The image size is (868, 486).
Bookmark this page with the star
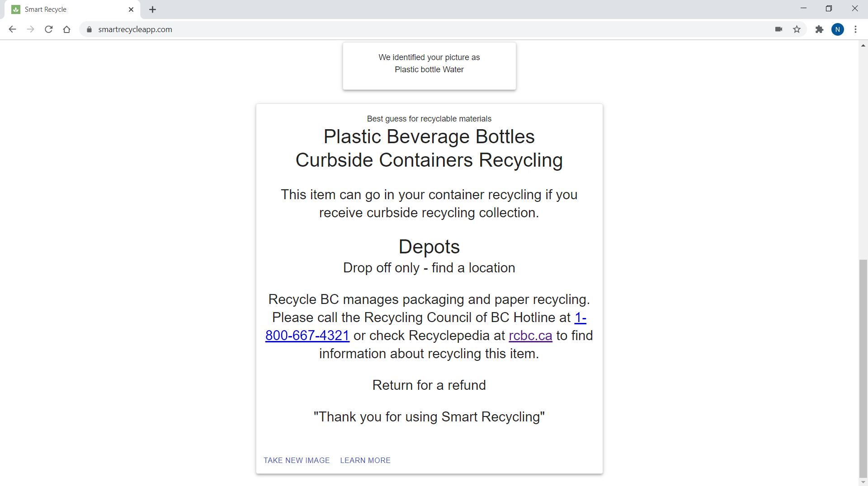(797, 29)
